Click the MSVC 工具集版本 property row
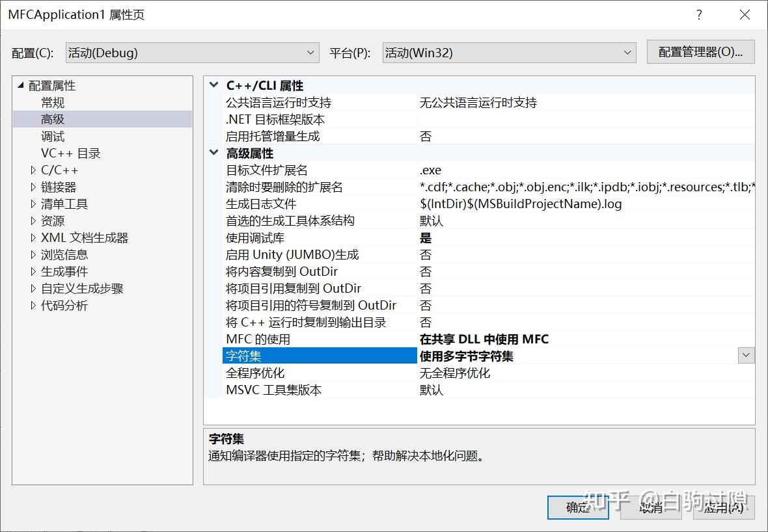This screenshot has height=532, width=768. point(488,390)
